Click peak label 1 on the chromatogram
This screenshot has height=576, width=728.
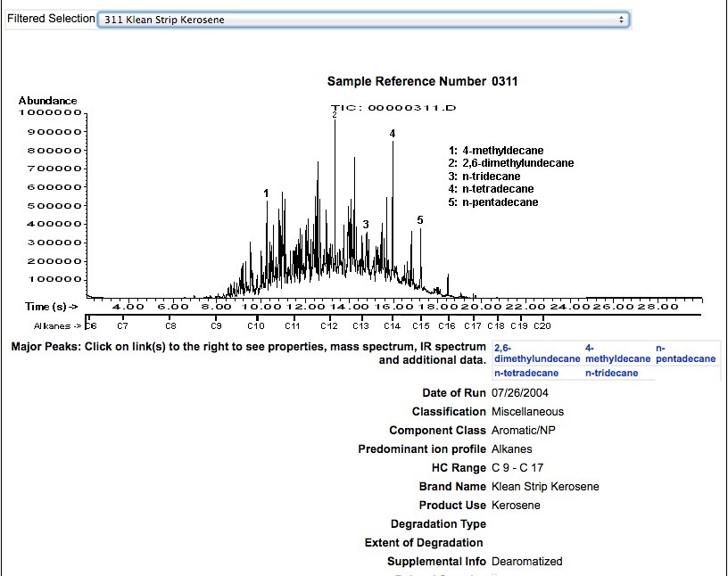pos(266,193)
